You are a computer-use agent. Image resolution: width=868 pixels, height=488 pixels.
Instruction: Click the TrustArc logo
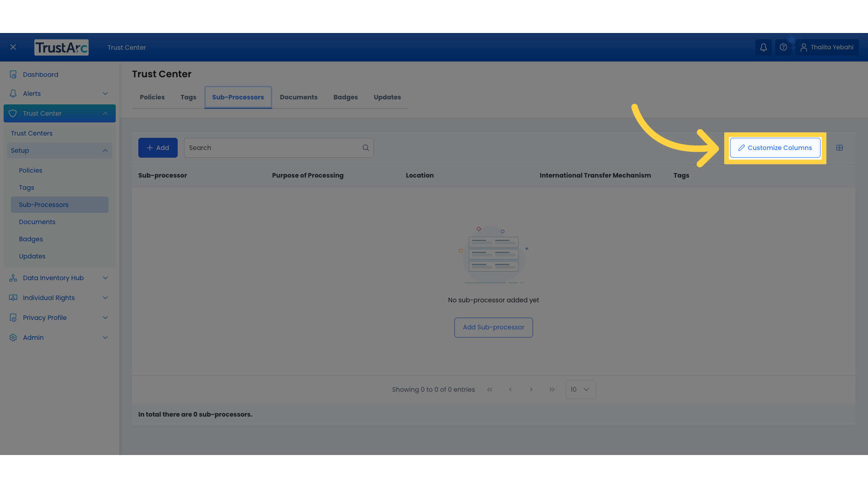coord(61,47)
